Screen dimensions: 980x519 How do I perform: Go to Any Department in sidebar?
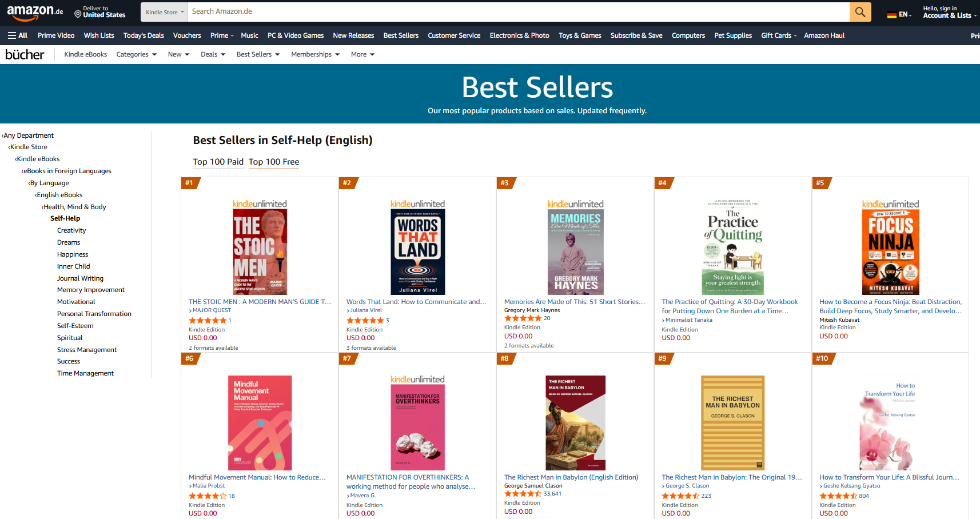point(28,135)
